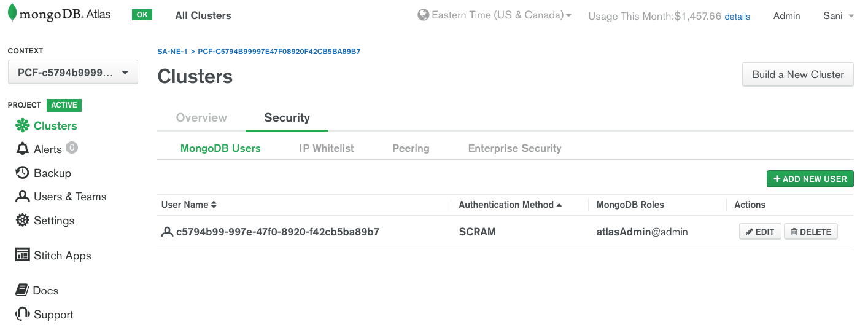Sort the table by User Name column

coord(189,205)
